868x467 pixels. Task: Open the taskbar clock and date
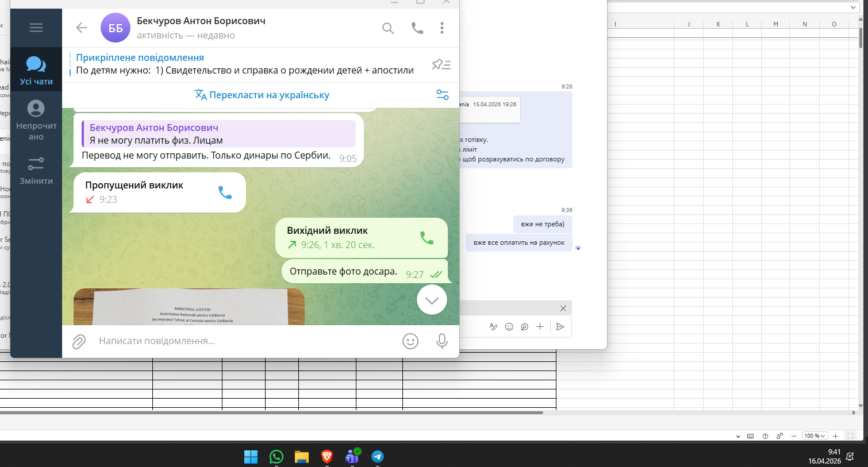coord(824,457)
